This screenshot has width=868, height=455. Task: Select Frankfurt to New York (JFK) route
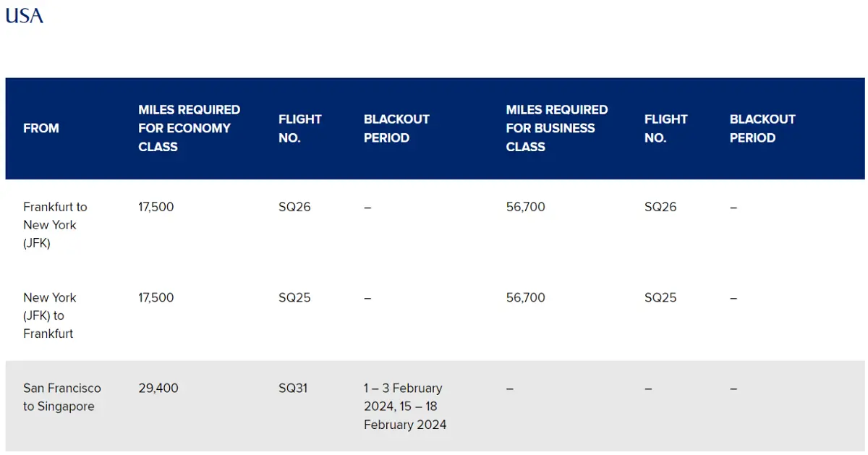point(55,225)
